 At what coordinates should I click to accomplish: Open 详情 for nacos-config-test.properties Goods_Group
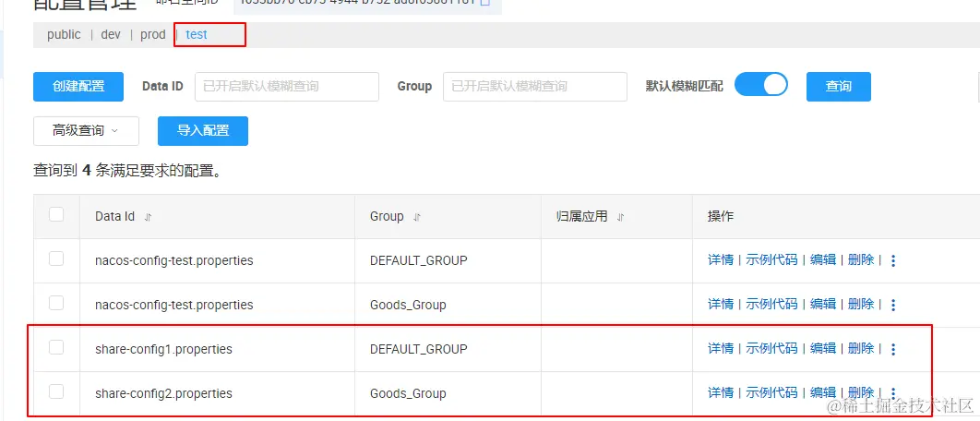pos(721,304)
